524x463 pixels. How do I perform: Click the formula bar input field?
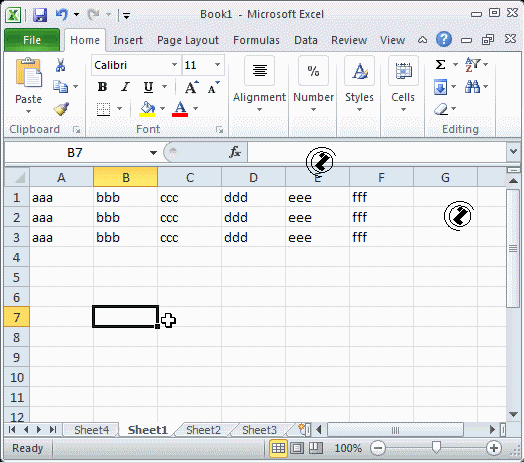coord(377,152)
